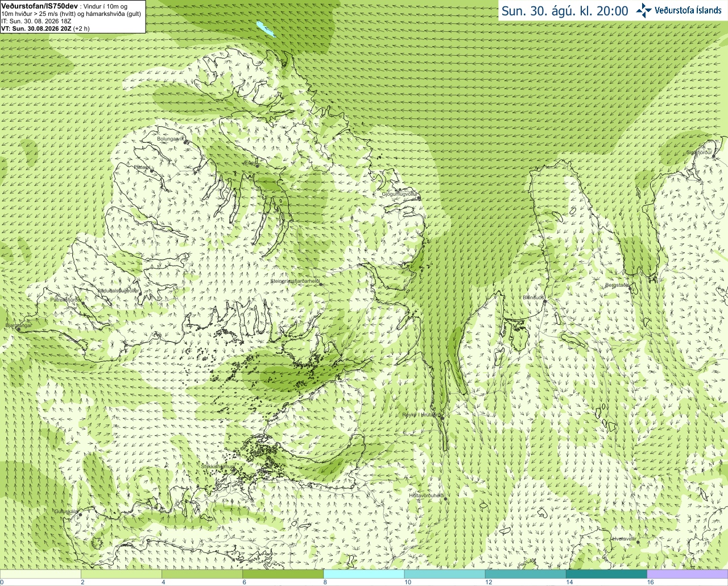728x586 pixels.
Task: Click the Stykkishólmur map label
Action: pos(218,467)
